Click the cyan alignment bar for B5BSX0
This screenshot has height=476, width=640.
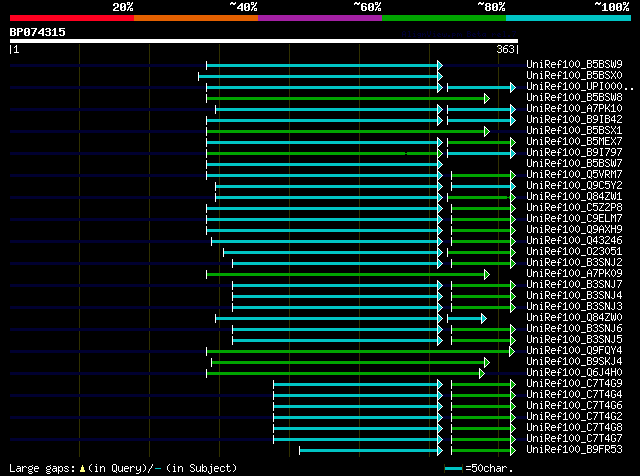[x=320, y=76]
